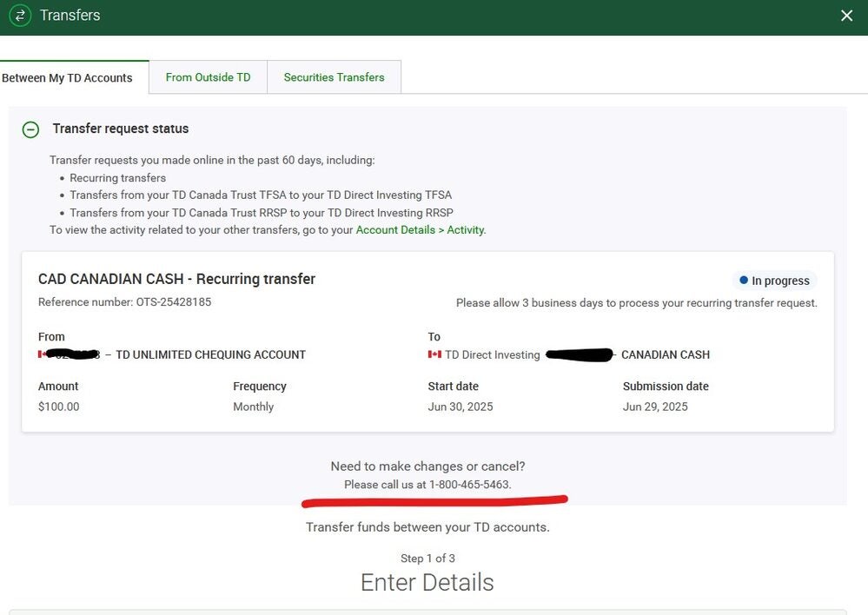Screen dimensions: 868x615
Task: Click the Recurring transfer card title
Action: coord(176,279)
